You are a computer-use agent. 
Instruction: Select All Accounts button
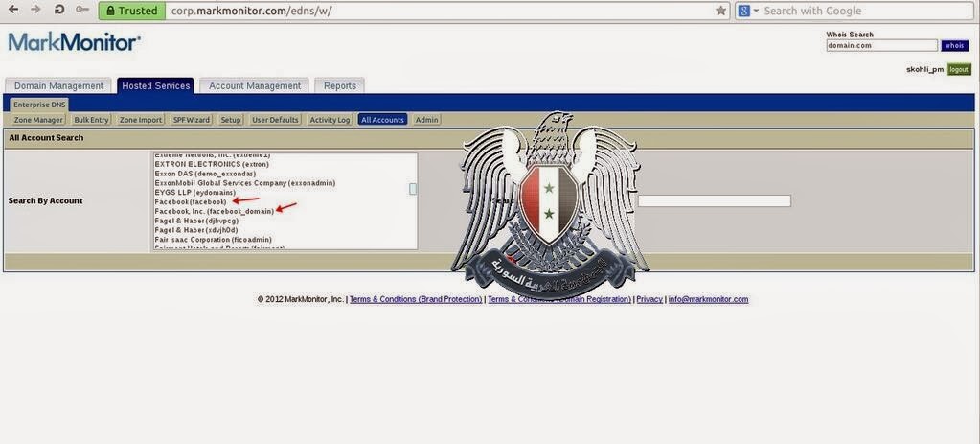coord(382,120)
